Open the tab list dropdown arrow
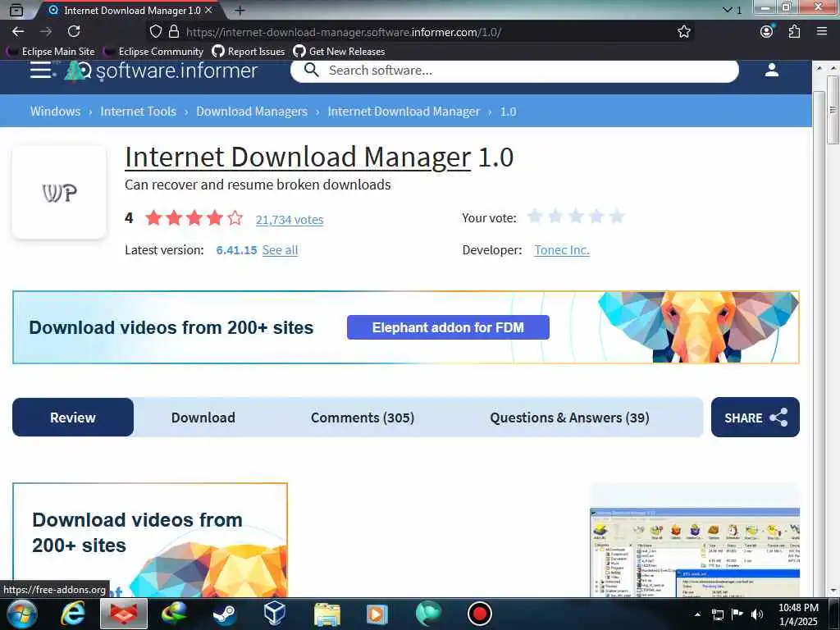The height and width of the screenshot is (630, 840). pyautogui.click(x=727, y=10)
